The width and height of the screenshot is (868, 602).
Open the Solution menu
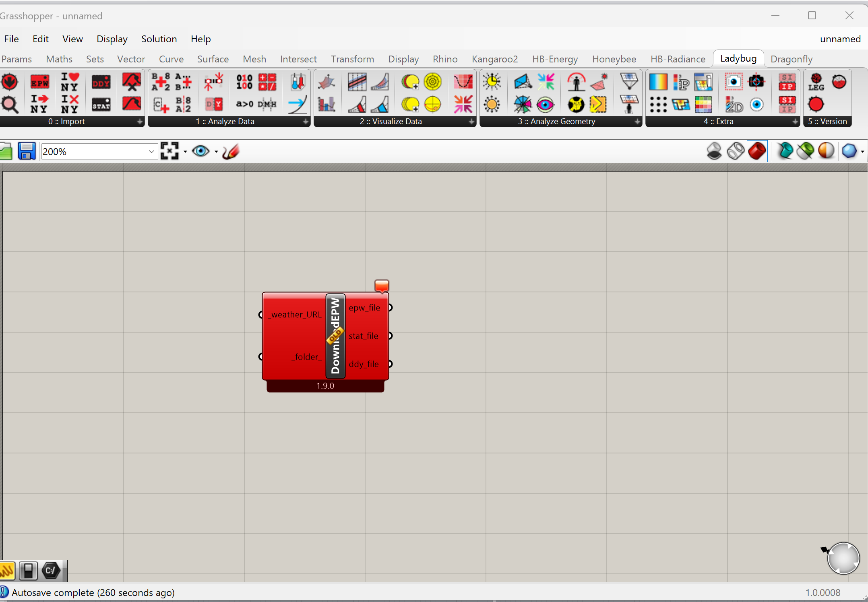[x=159, y=39]
